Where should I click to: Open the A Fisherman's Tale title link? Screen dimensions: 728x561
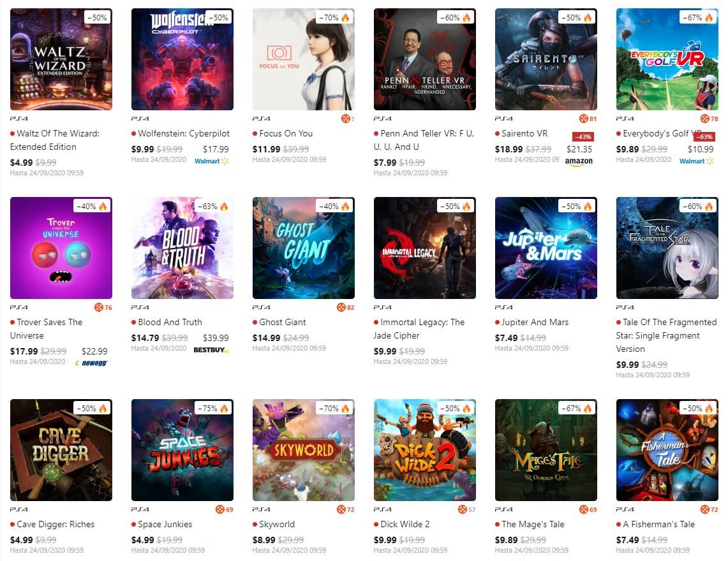coord(659,524)
